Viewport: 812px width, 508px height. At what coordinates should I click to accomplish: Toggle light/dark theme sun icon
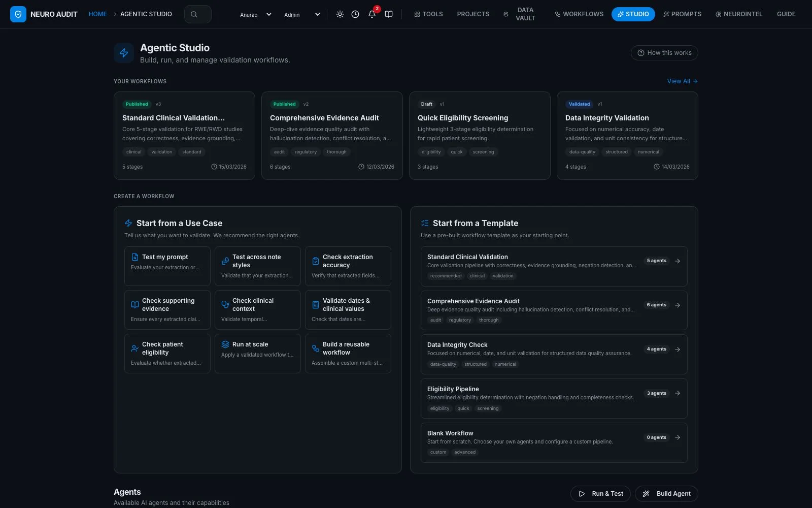coord(340,14)
